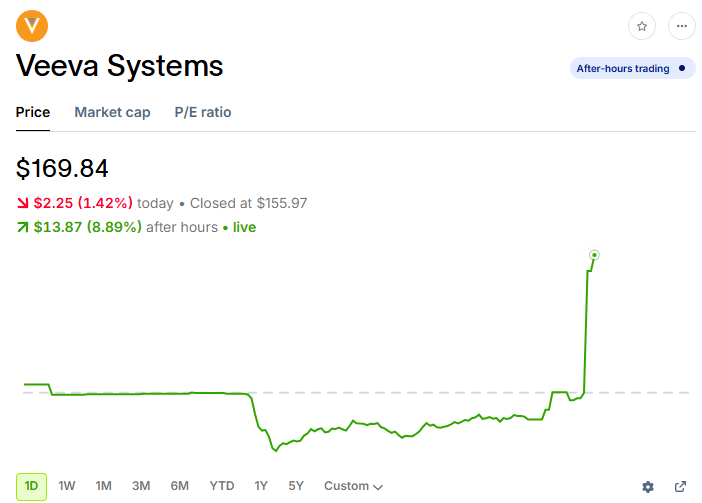Switch to the Market cap tab

[112, 112]
